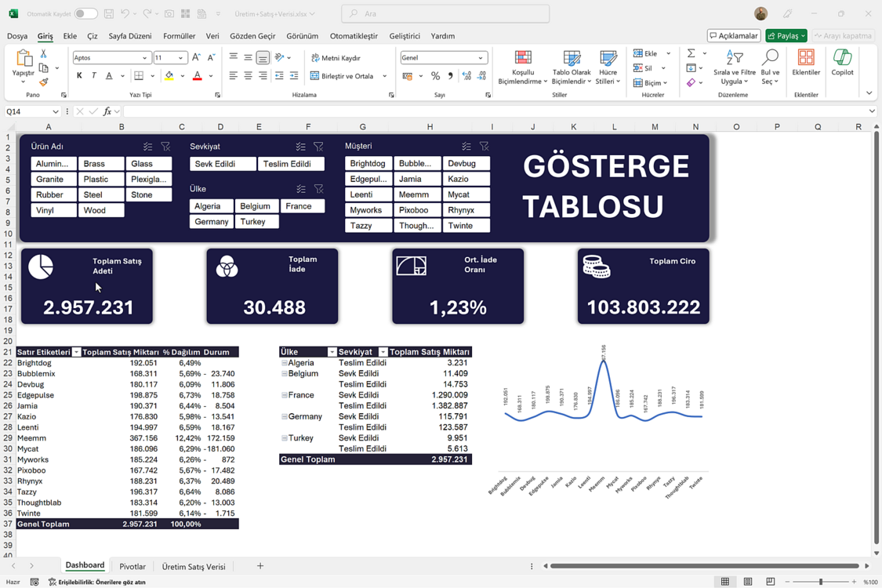
Task: Adjust the zoom slider in status bar
Action: point(821,582)
